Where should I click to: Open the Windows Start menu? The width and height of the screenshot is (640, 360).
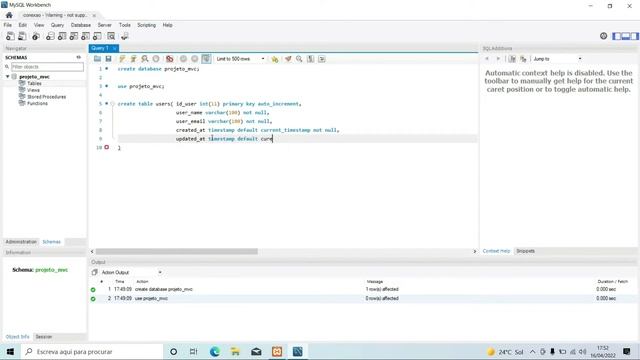pyautogui.click(x=10, y=351)
